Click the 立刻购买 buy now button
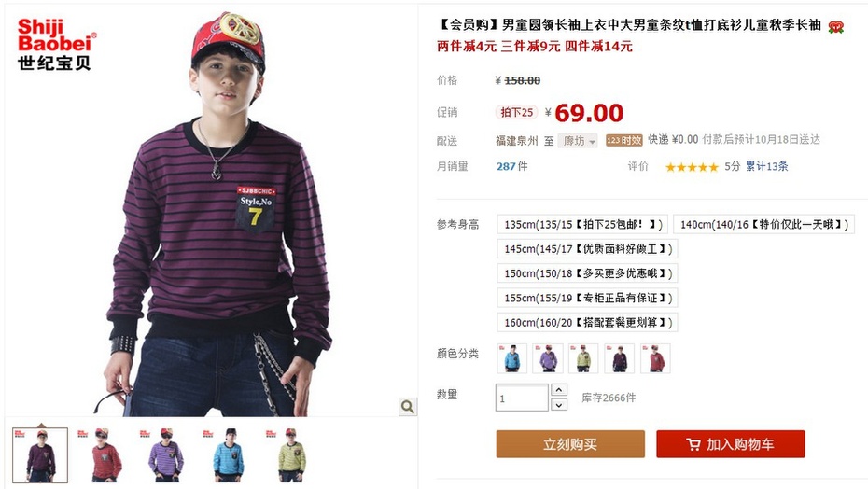This screenshot has height=489, width=868. [570, 444]
